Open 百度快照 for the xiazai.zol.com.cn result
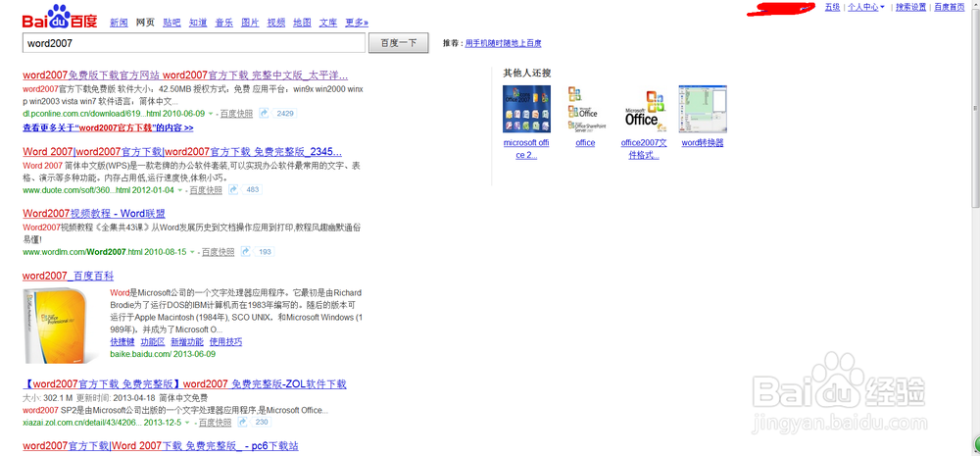The height and width of the screenshot is (456, 980). tap(216, 423)
